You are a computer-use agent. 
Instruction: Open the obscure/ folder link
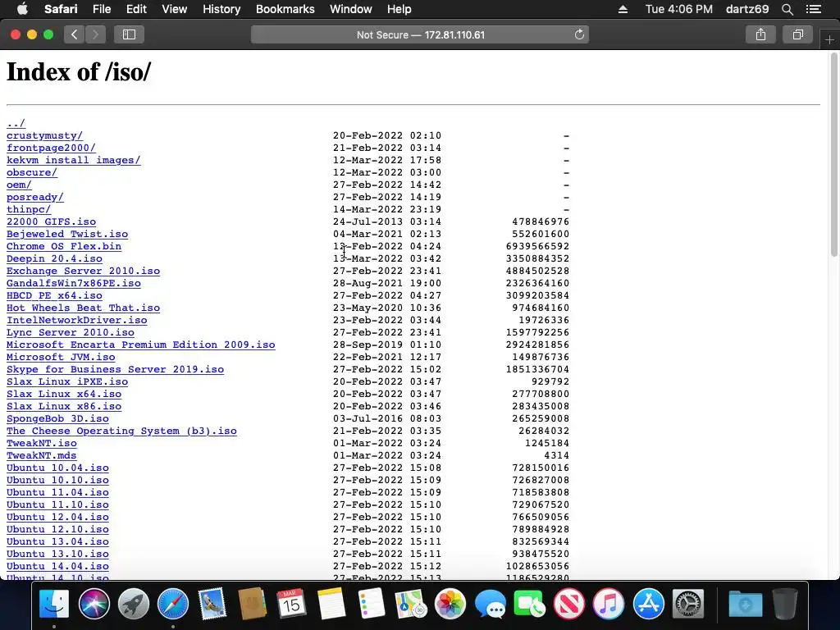32,172
